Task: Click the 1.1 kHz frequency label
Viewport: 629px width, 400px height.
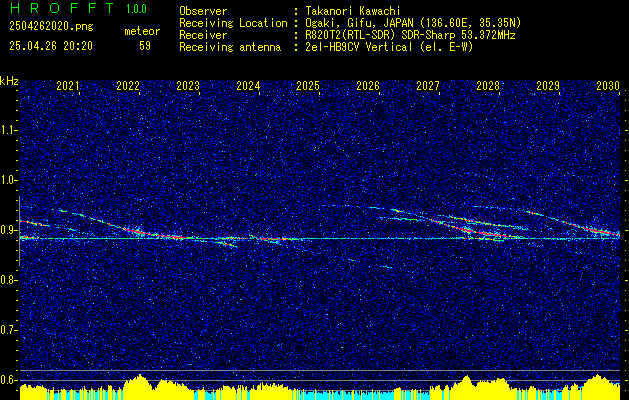Action: [x=8, y=130]
